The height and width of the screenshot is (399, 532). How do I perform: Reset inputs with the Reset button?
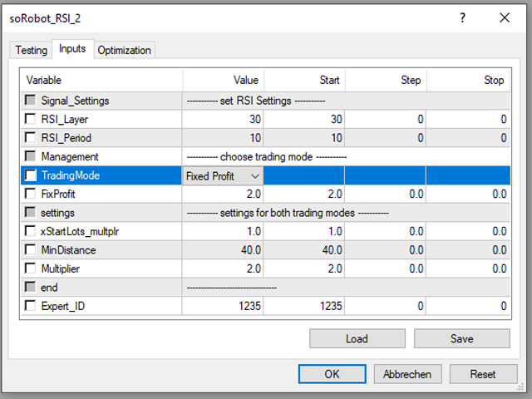[x=483, y=374]
